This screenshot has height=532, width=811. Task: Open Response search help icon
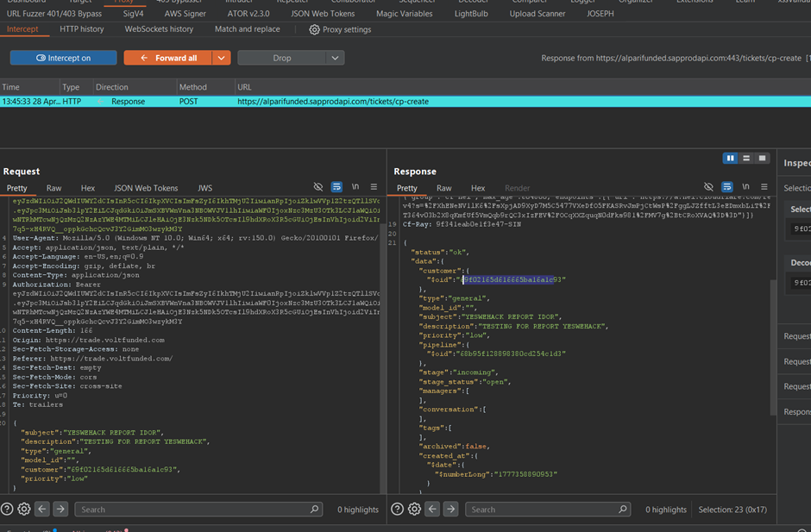[x=397, y=510]
